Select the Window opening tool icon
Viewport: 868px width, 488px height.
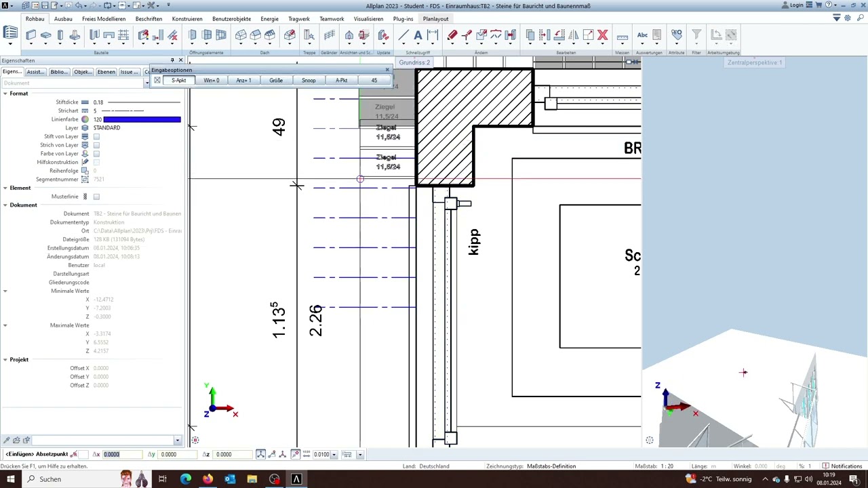[x=207, y=35]
